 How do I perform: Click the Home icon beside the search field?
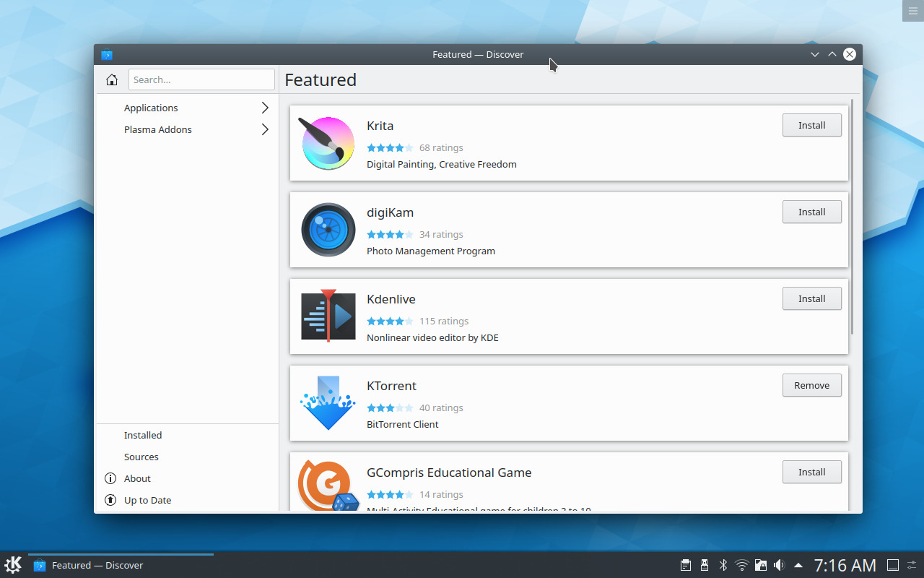[x=112, y=79]
